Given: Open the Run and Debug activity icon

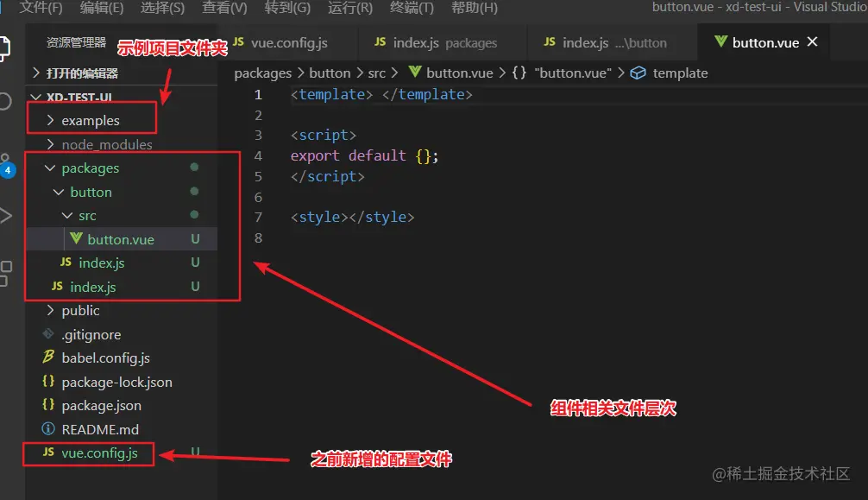Looking at the screenshot, I should click(x=5, y=216).
